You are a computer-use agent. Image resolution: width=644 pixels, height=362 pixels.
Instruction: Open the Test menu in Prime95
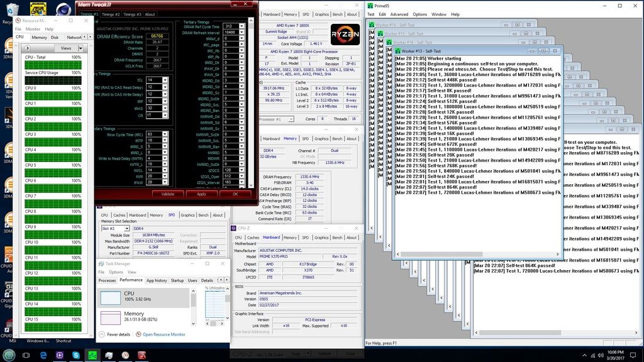(x=370, y=14)
